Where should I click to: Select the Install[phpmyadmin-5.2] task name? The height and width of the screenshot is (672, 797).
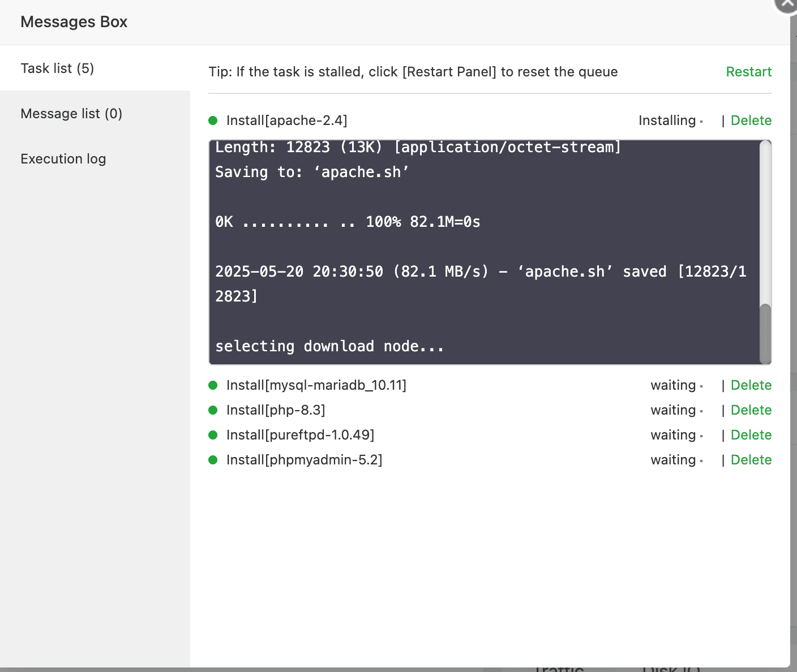point(304,460)
